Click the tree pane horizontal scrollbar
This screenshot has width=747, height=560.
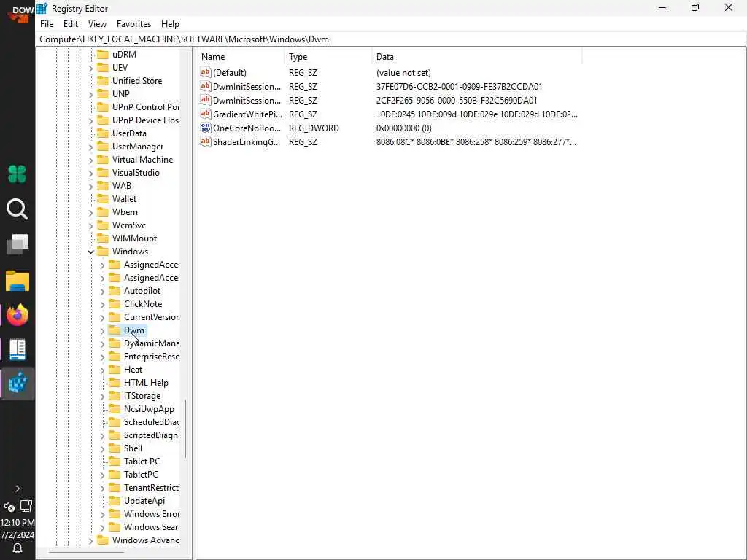[86, 553]
